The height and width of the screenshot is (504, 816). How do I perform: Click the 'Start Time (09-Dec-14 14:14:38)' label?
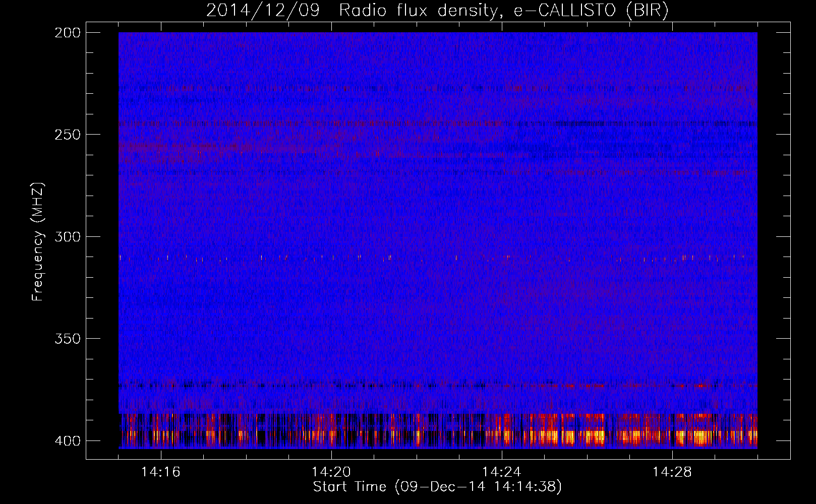coord(437,487)
